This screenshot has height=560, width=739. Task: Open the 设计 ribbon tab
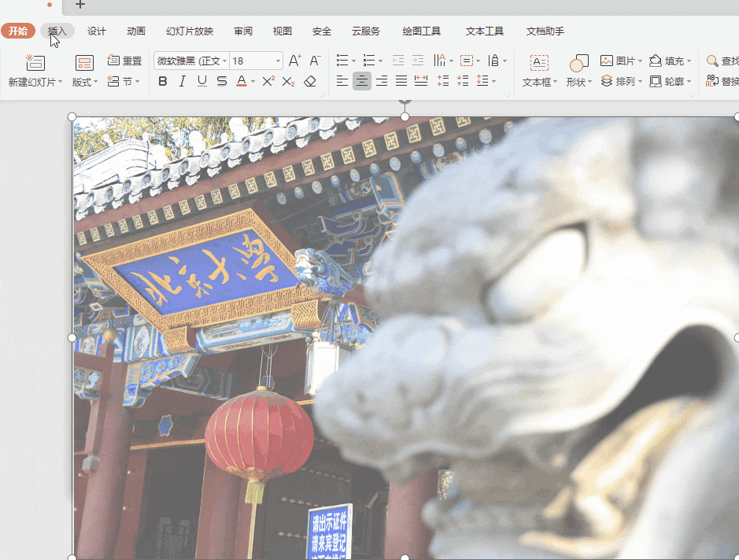click(x=97, y=31)
